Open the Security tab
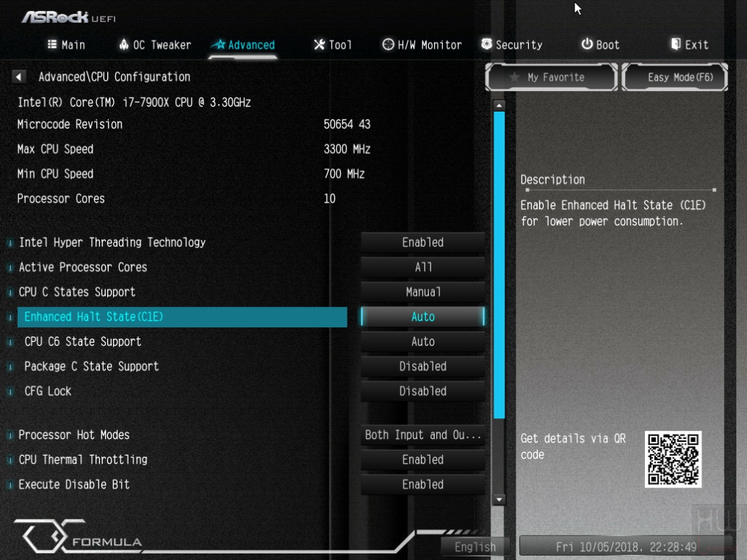This screenshot has width=747, height=560. [x=512, y=45]
